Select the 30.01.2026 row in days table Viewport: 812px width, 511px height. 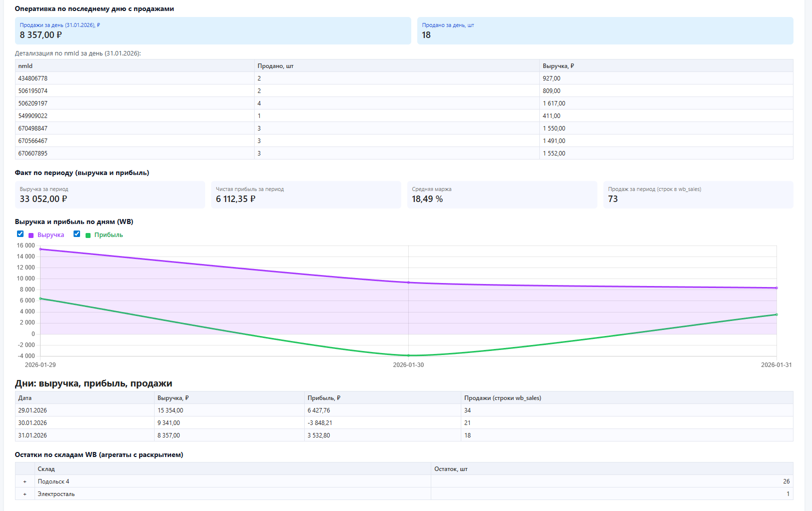pos(404,423)
